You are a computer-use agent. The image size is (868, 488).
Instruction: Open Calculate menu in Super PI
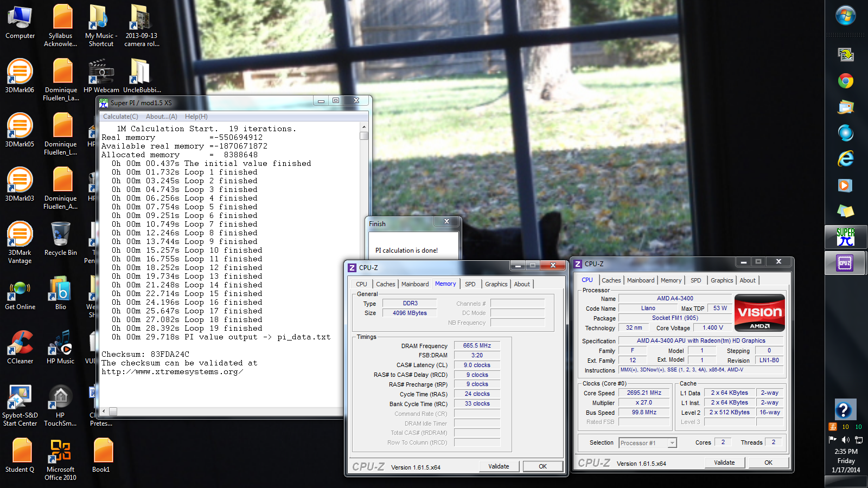point(120,117)
